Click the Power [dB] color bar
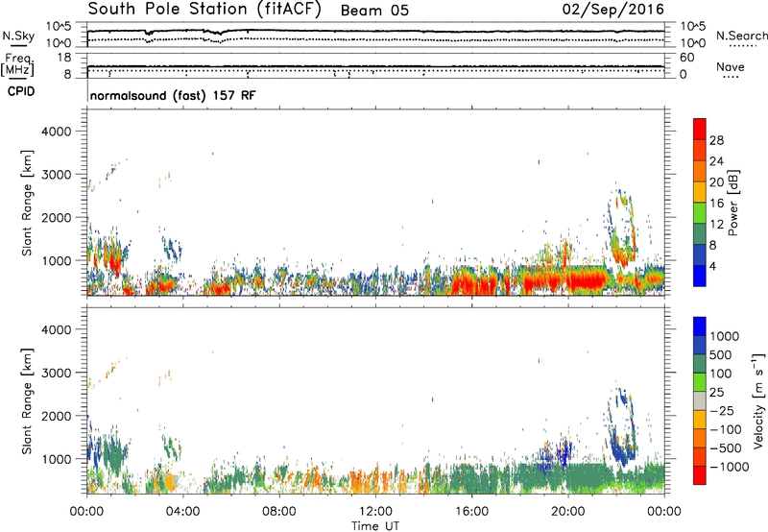Image resolution: width=768 pixels, height=532 pixels. pyautogui.click(x=700, y=202)
